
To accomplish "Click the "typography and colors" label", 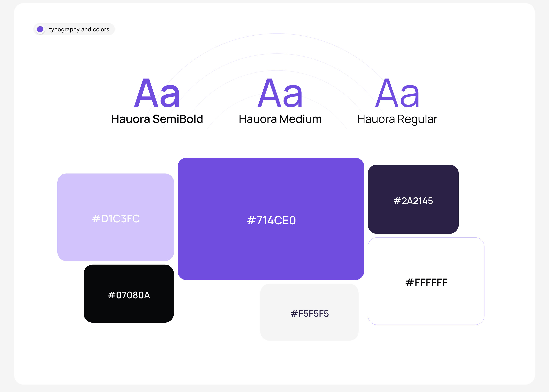I will click(x=79, y=29).
